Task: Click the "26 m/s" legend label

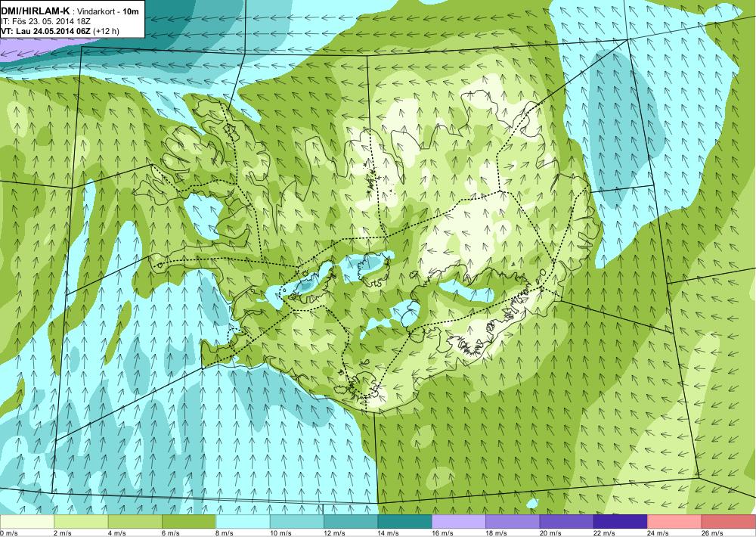Action: [x=713, y=533]
